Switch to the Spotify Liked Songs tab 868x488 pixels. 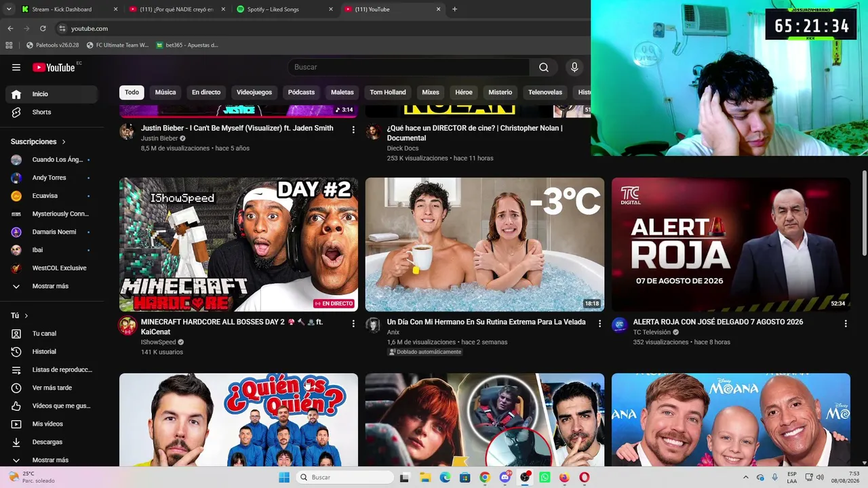click(285, 9)
